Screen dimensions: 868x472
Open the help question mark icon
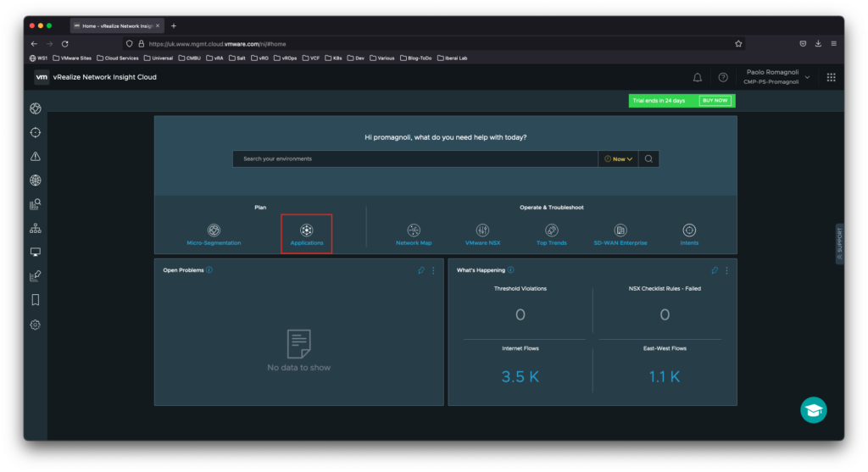(723, 77)
